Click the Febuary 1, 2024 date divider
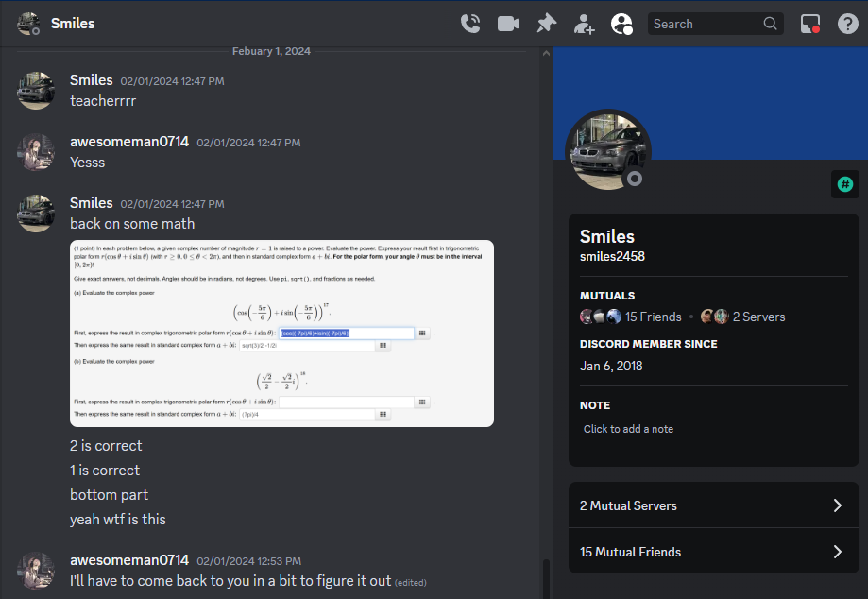 pos(271,51)
